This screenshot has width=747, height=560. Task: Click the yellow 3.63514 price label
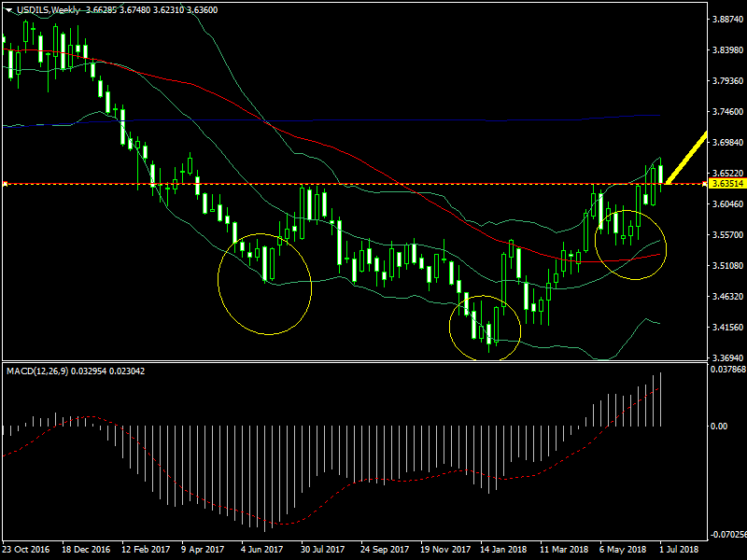coord(725,184)
